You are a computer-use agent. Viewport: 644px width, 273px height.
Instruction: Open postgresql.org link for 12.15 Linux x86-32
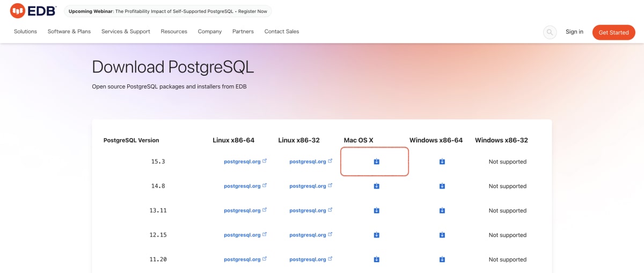pos(311,235)
